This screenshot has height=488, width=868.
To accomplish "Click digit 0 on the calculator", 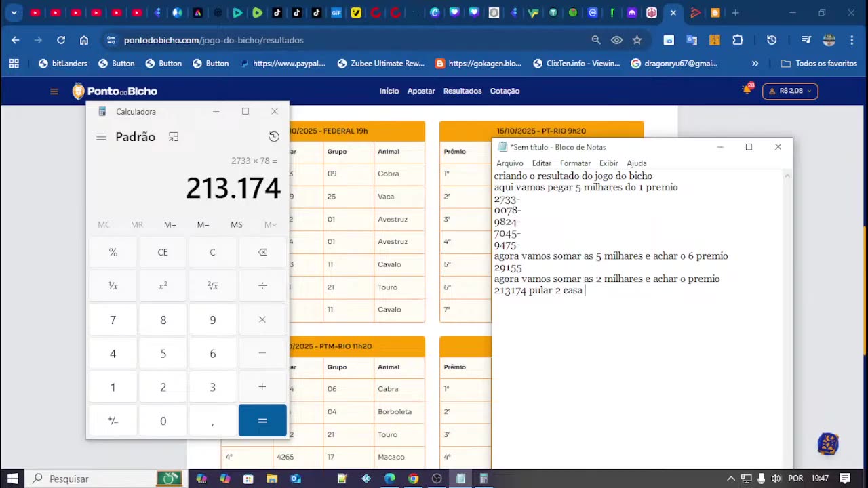I will (x=163, y=421).
